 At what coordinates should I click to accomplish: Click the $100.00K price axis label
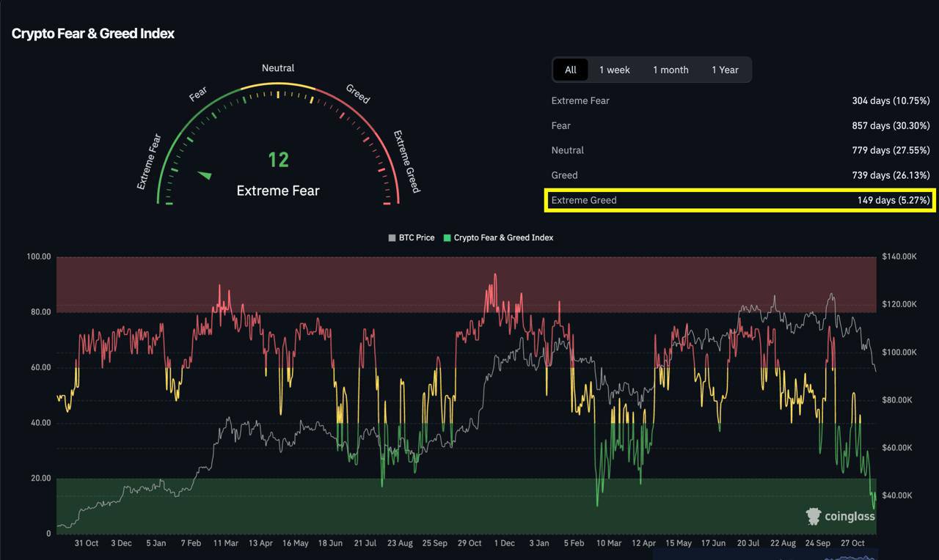898,353
